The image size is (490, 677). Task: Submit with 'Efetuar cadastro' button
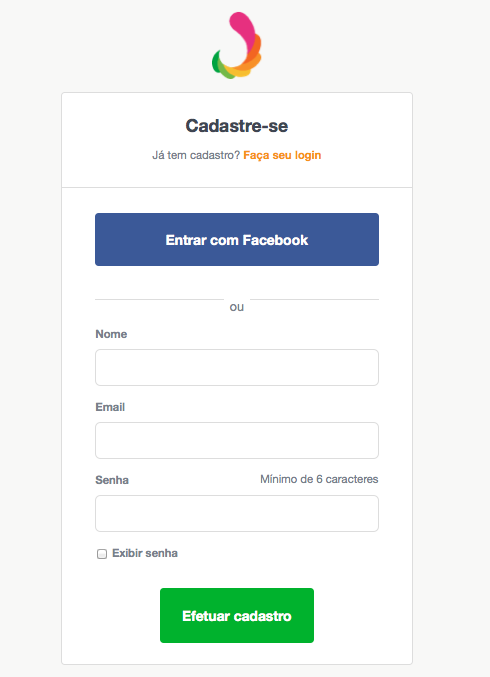237,615
